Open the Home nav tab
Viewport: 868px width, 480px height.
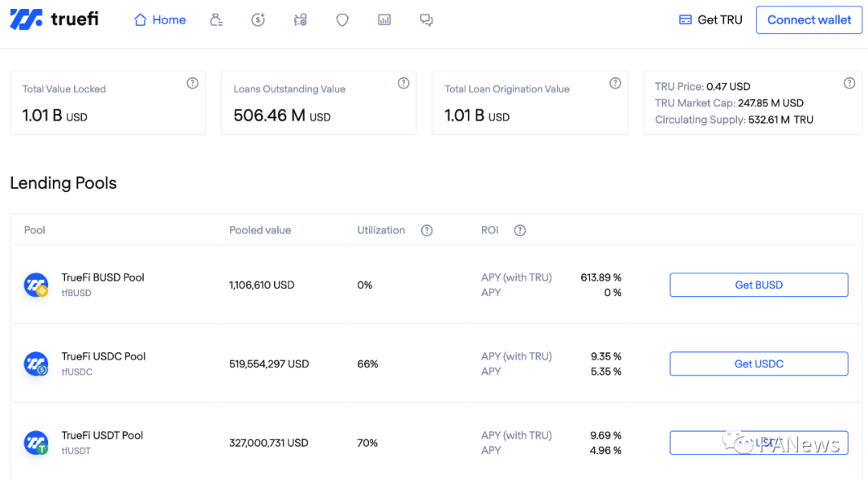160,20
